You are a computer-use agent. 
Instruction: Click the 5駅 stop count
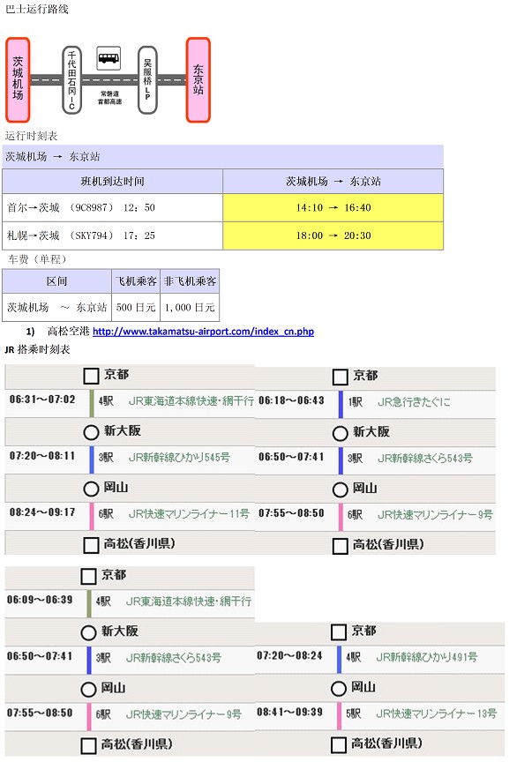(354, 713)
